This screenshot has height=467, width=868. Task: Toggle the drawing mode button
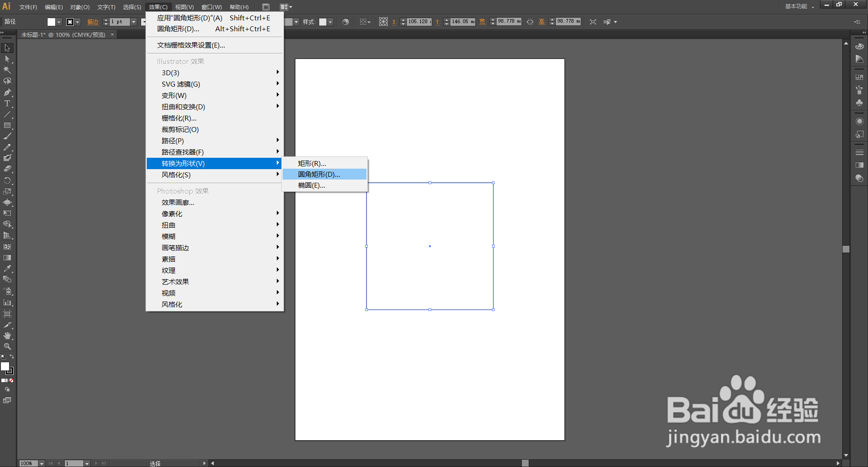(7, 389)
